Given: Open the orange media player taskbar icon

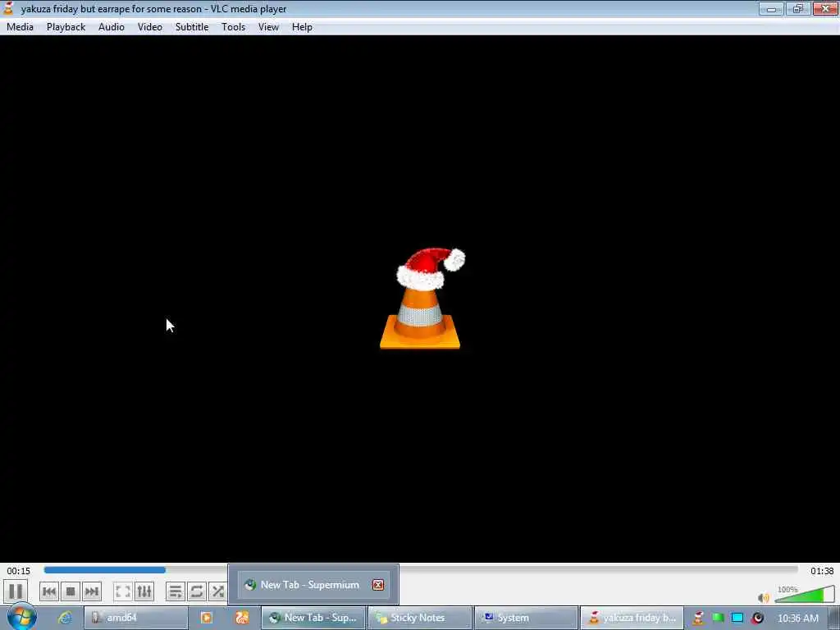Looking at the screenshot, I should 206,618.
